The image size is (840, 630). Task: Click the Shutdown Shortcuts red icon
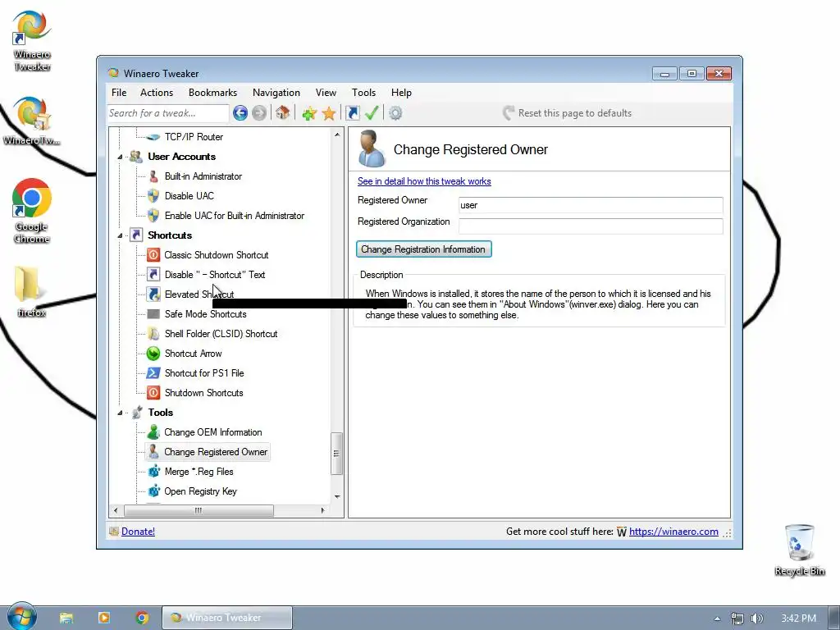pos(153,393)
